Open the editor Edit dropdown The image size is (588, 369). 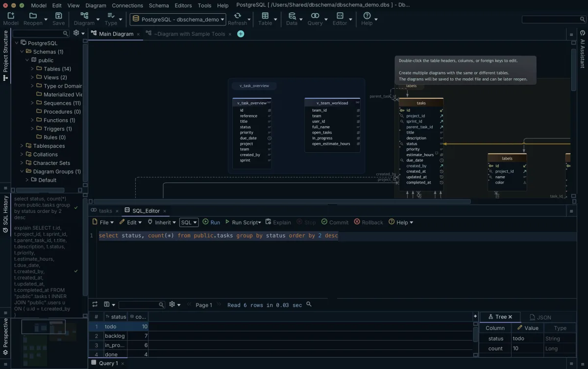pyautogui.click(x=131, y=222)
